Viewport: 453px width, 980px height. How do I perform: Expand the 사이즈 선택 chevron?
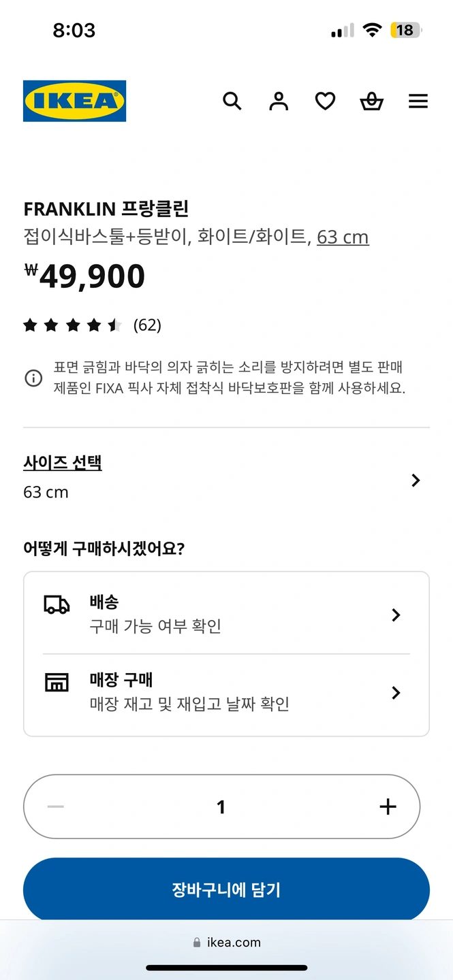416,480
